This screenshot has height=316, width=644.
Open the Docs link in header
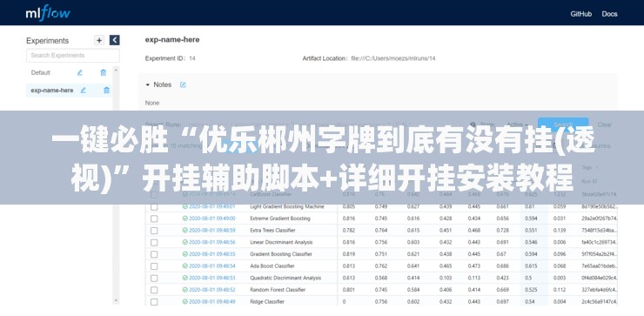point(609,14)
